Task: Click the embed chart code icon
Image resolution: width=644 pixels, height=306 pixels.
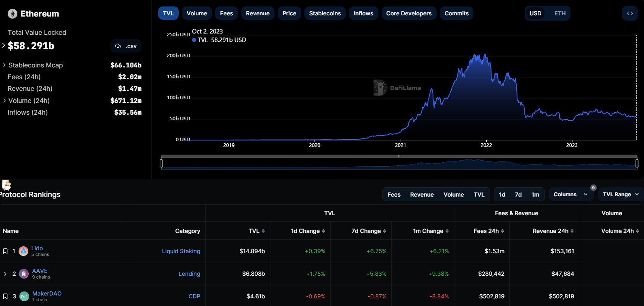Action: tap(629, 13)
